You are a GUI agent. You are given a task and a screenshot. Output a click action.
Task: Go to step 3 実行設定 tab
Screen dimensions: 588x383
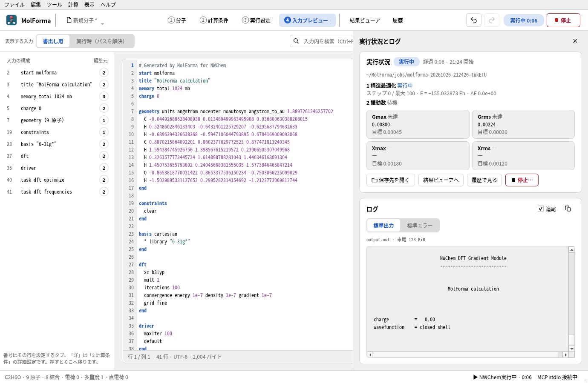point(256,20)
